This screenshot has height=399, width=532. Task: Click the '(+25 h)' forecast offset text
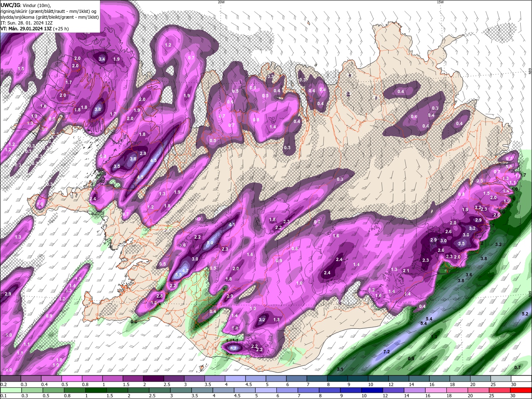61,29
